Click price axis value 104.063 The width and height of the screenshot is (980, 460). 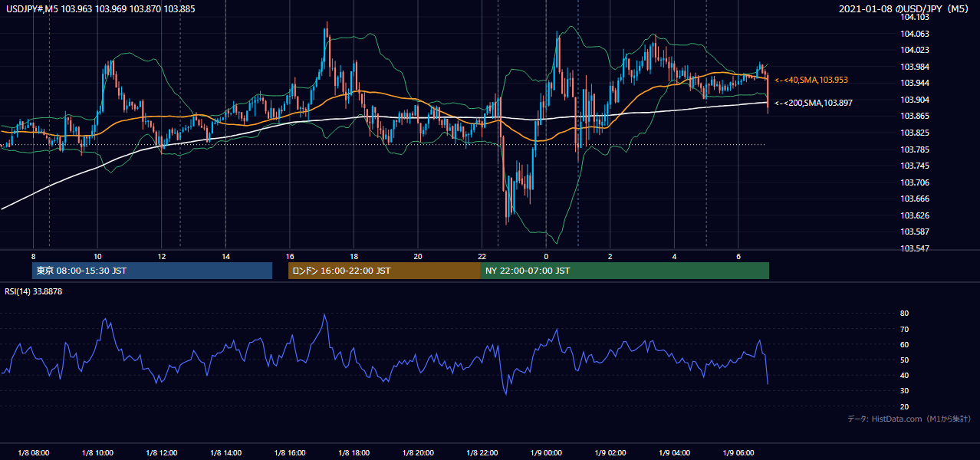[914, 34]
